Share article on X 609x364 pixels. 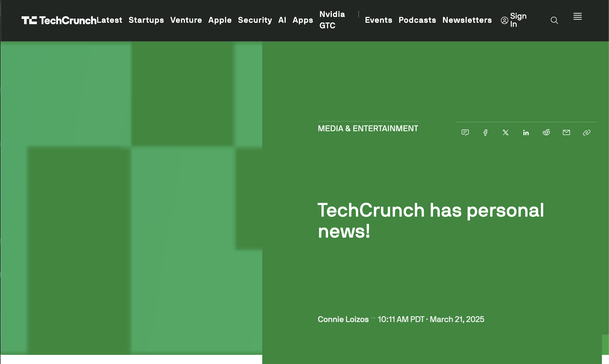click(505, 132)
